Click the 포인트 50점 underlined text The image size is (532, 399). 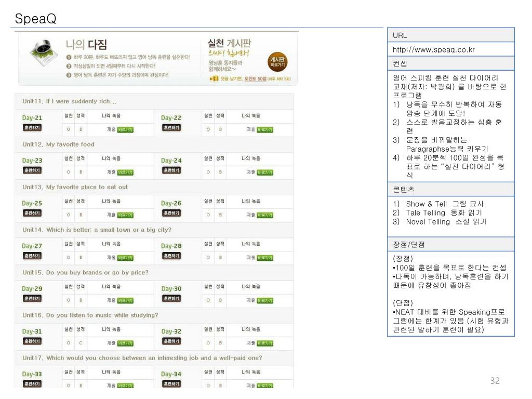[x=255, y=79]
